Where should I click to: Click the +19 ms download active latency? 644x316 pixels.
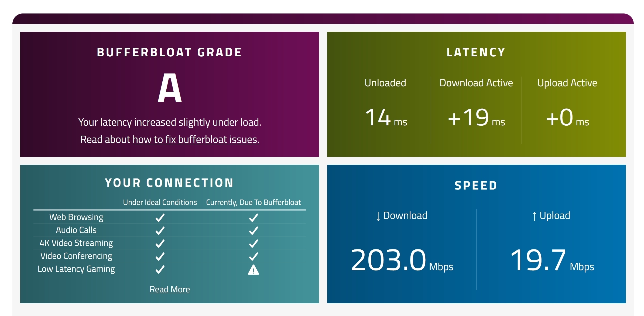click(x=476, y=118)
